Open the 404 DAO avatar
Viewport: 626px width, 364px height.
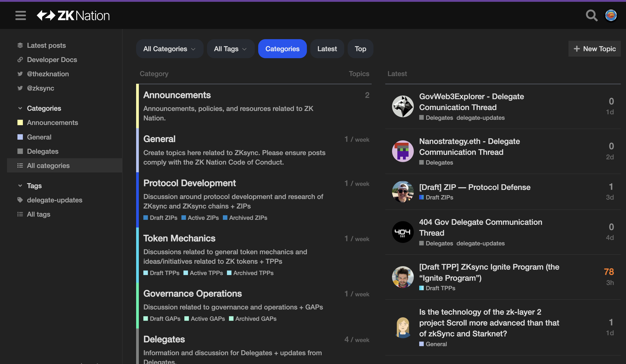tap(403, 232)
